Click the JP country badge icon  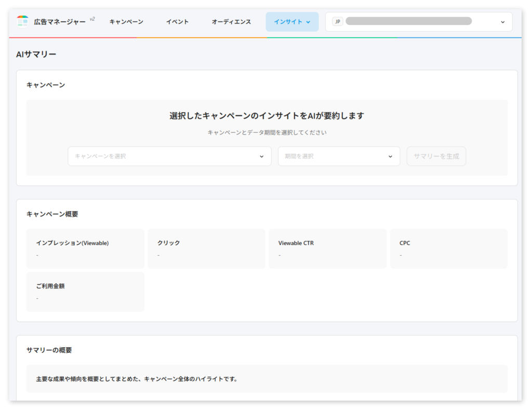338,22
